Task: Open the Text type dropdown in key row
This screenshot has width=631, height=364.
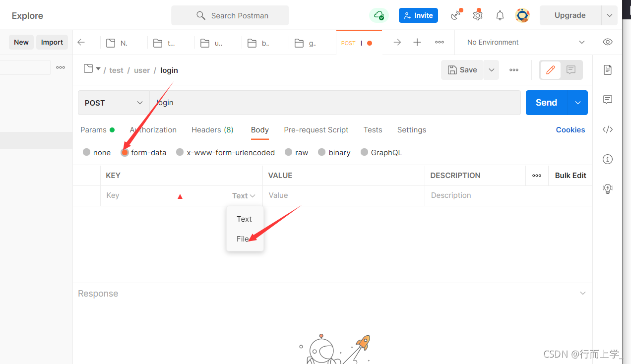Action: pyautogui.click(x=244, y=196)
